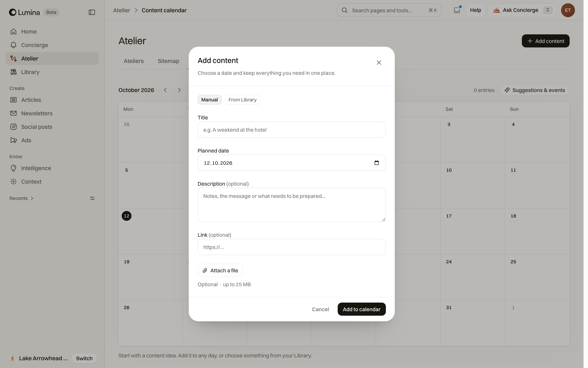Screen dimensions: 588x368
Task: Select Manual entry mode
Action: coord(209,100)
